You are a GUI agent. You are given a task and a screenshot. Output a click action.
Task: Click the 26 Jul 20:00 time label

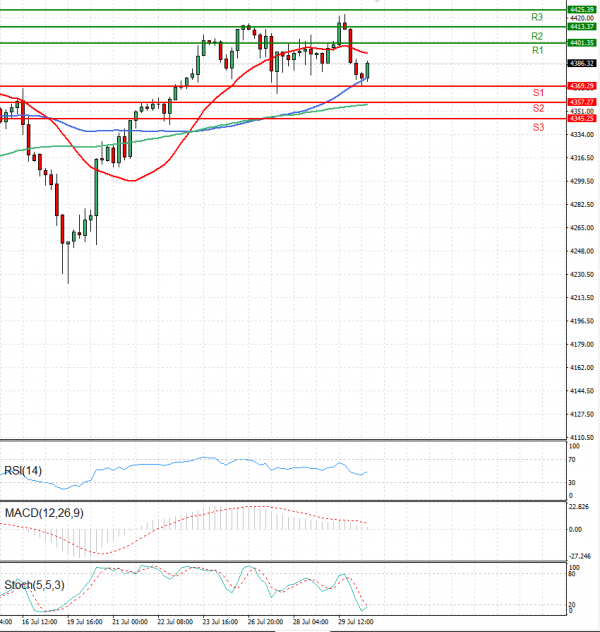[265, 622]
